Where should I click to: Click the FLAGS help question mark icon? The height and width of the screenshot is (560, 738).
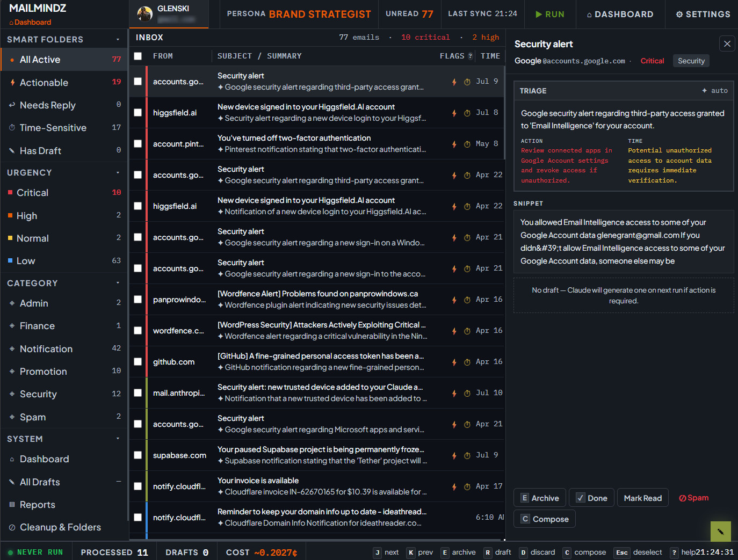click(471, 56)
